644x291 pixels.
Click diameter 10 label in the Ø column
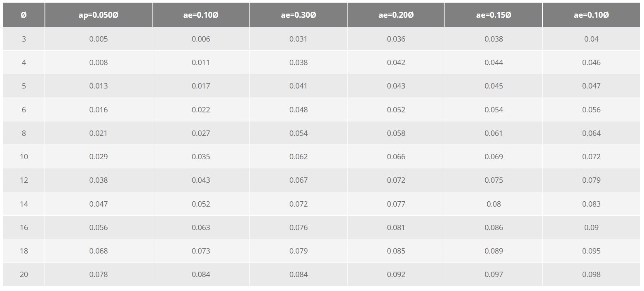coord(24,157)
